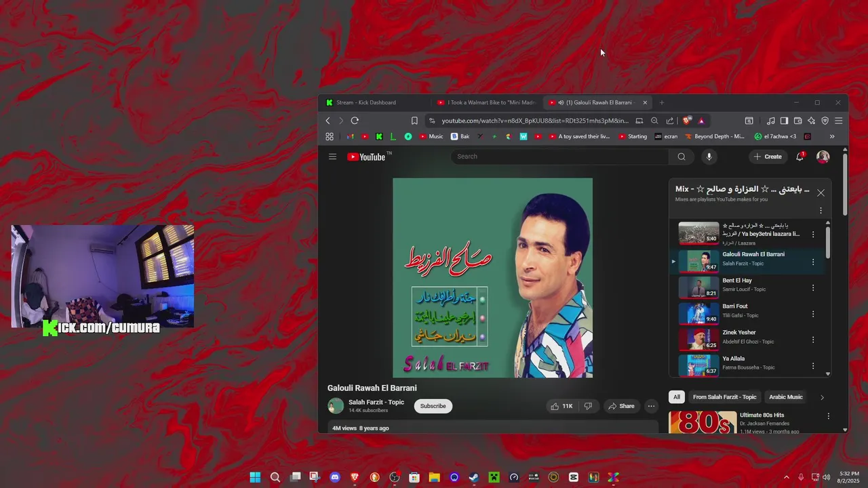
Task: Toggle the browser sidebar panel icon
Action: click(784, 121)
